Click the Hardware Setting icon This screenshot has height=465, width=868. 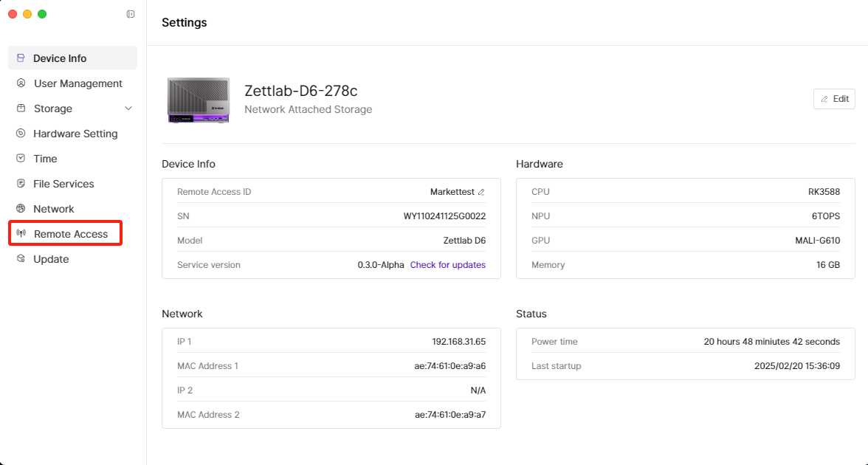pos(21,134)
